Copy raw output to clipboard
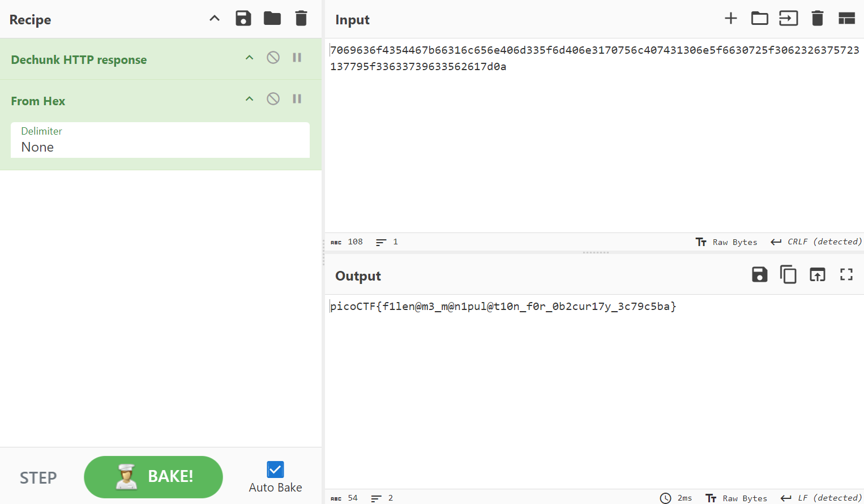 pyautogui.click(x=788, y=275)
